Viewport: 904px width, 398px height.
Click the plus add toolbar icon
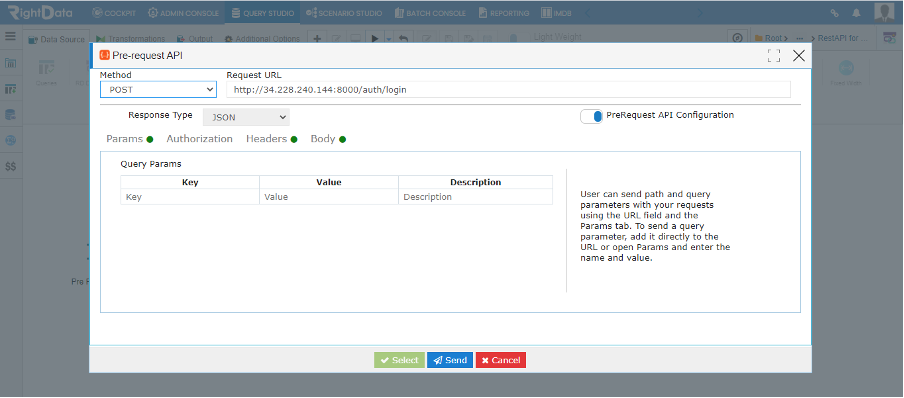[x=317, y=39]
